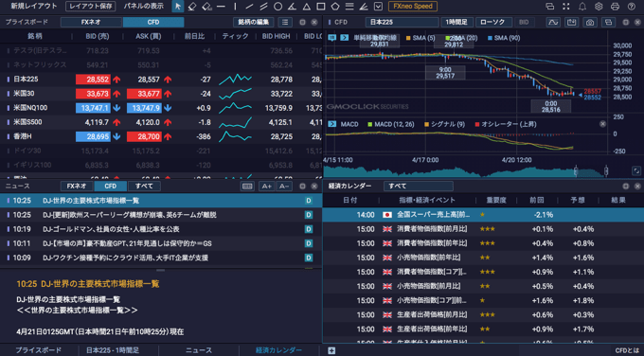Open the notification bell icon
The width and height of the screenshot is (644, 356).
(x=582, y=7)
